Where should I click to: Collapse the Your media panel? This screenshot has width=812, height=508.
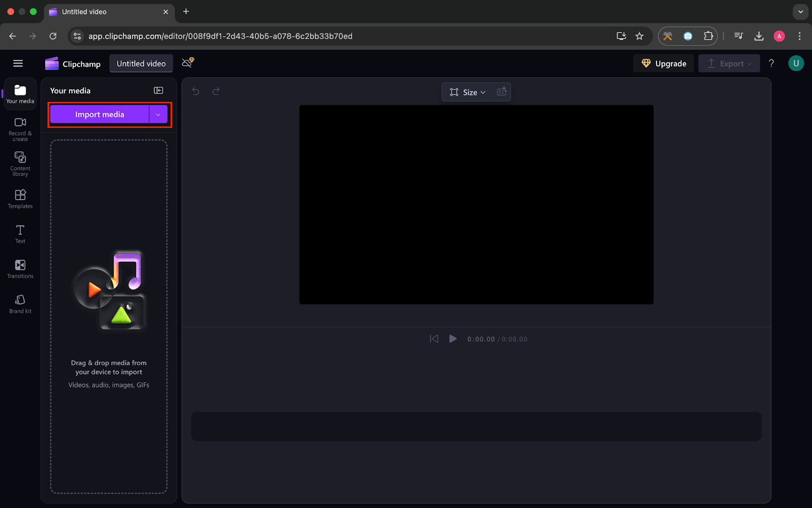[158, 90]
